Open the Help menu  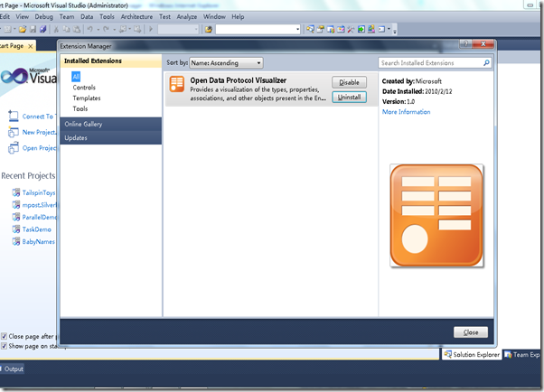pos(238,16)
